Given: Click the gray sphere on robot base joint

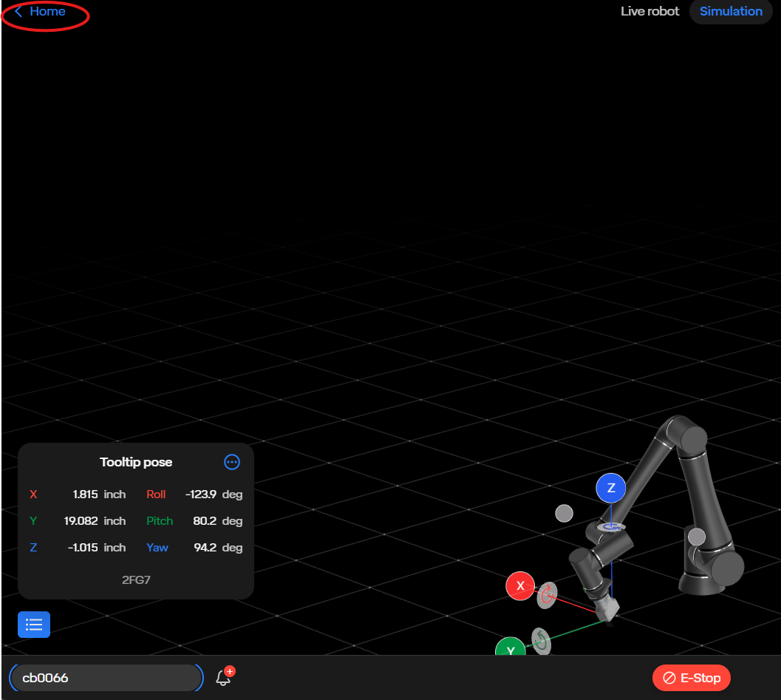Looking at the screenshot, I should 696,537.
